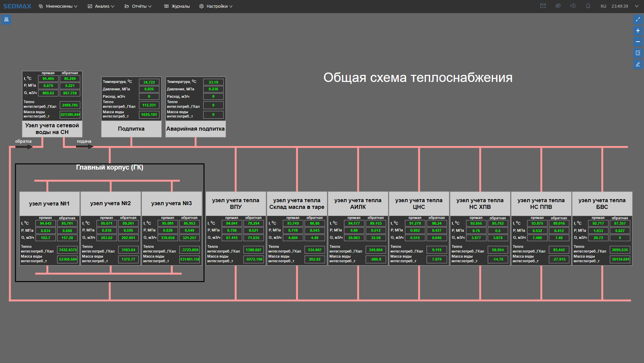644x363 pixels.
Task: Enter fullscreen mode with the arrows icon
Action: click(x=638, y=19)
